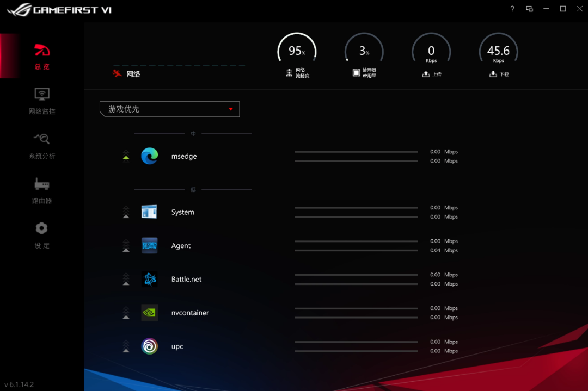Screen dimensions: 588x391
Task: Open 系统分析 system analysis section
Action: click(41, 146)
